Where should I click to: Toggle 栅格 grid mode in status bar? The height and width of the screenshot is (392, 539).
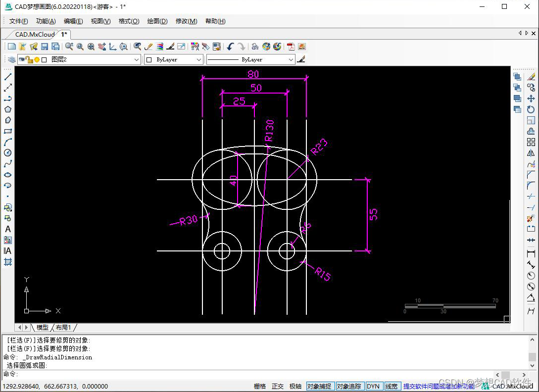(x=260, y=386)
